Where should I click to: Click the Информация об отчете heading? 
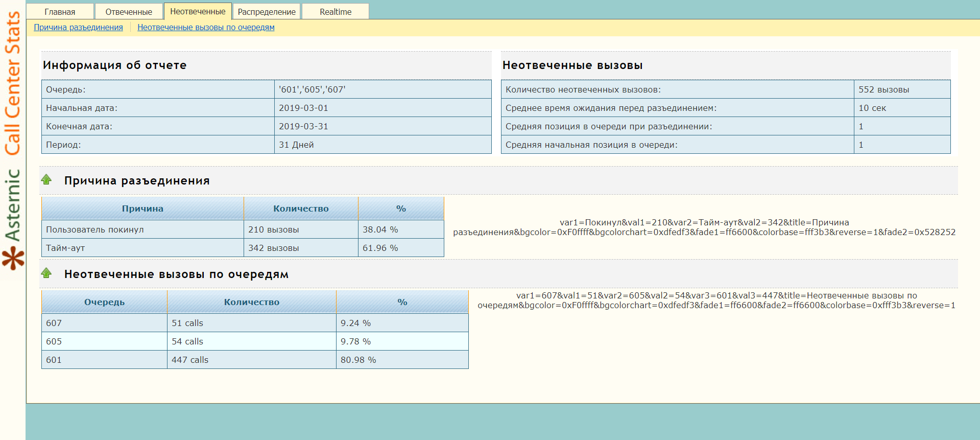point(115,65)
